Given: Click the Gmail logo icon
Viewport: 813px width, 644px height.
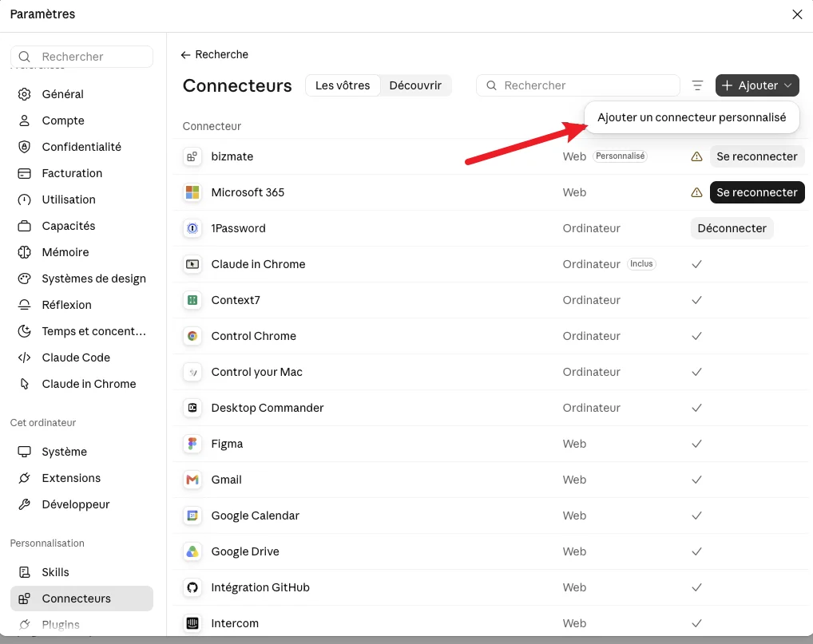Looking at the screenshot, I should point(192,480).
